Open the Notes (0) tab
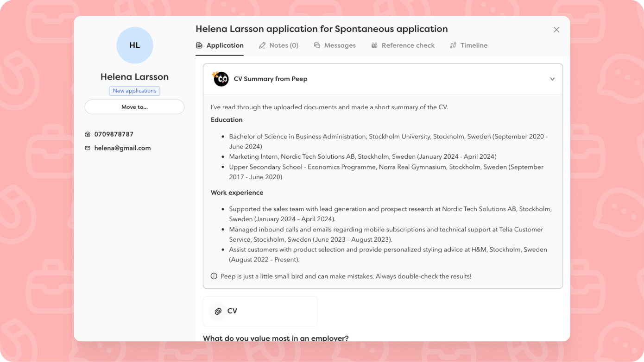Viewport: 644px width, 362px height. coord(278,45)
